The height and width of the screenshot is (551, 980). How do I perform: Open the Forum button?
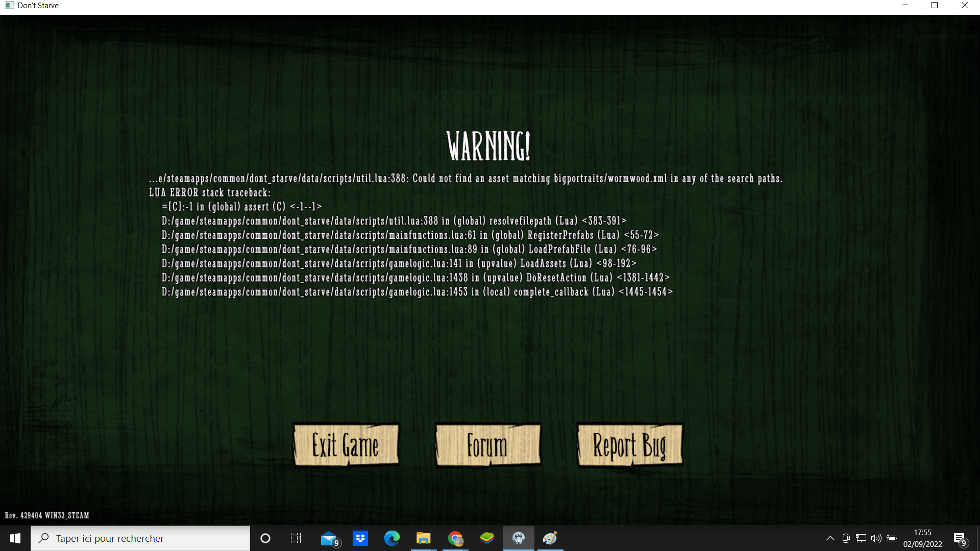(487, 445)
